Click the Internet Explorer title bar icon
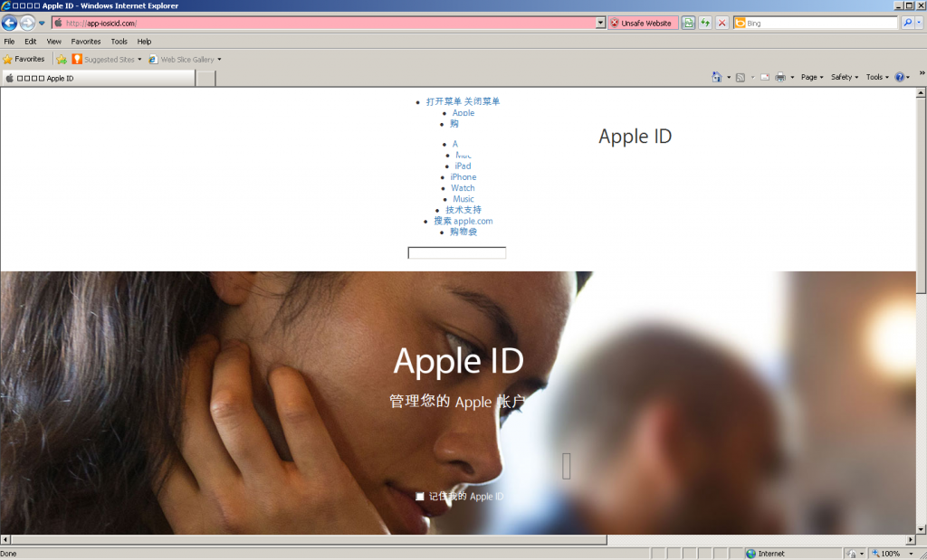927x560 pixels. click(6, 6)
